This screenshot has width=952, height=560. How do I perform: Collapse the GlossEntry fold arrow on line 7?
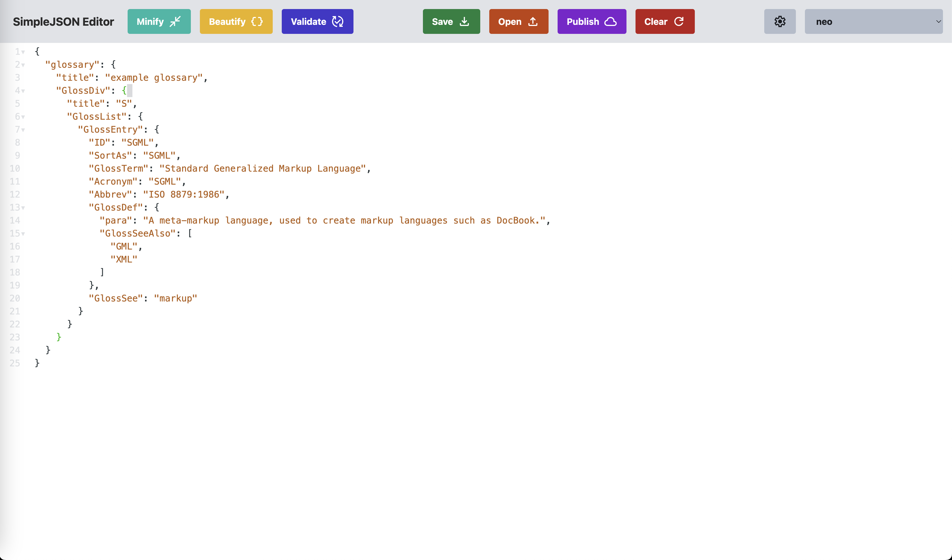pos(23,130)
